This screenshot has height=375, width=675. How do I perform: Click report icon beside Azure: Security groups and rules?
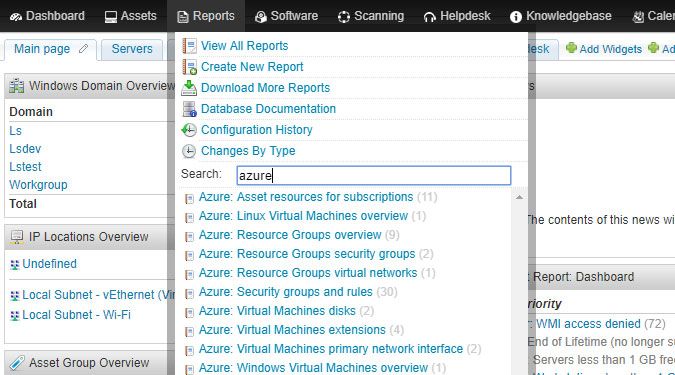coord(189,294)
